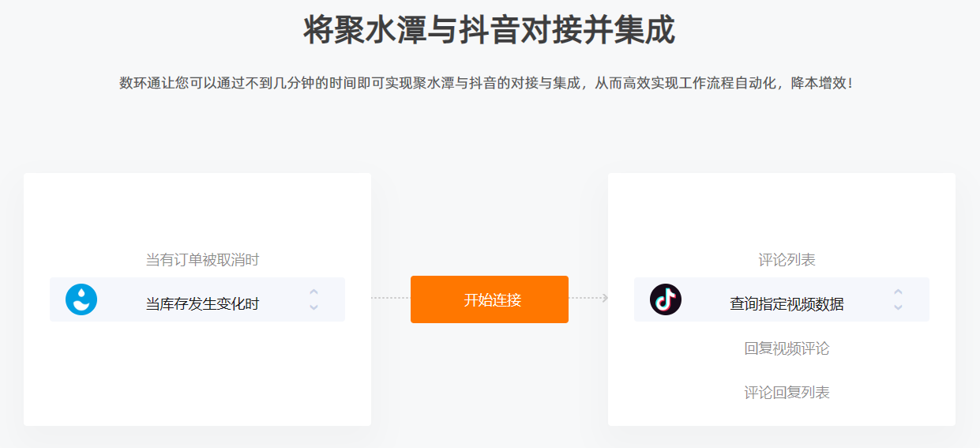980x448 pixels.
Task: Click up chevron beside 查询指定视频数据
Action: coord(898,292)
